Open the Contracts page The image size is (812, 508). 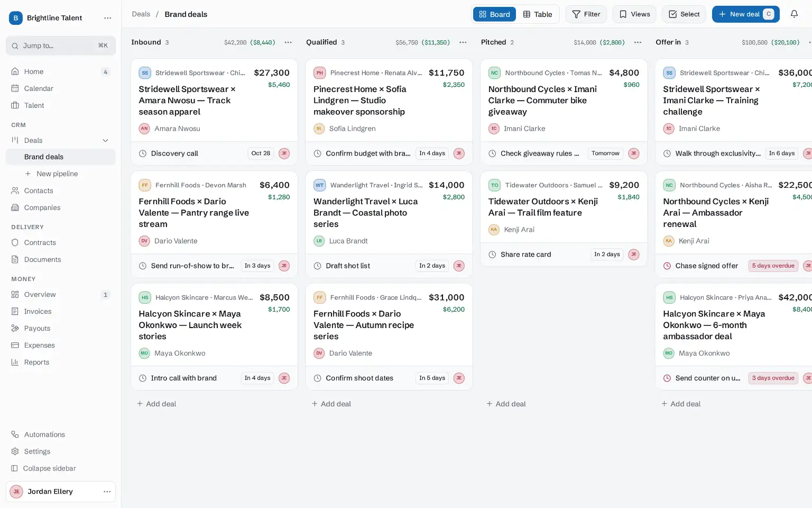coord(61,242)
